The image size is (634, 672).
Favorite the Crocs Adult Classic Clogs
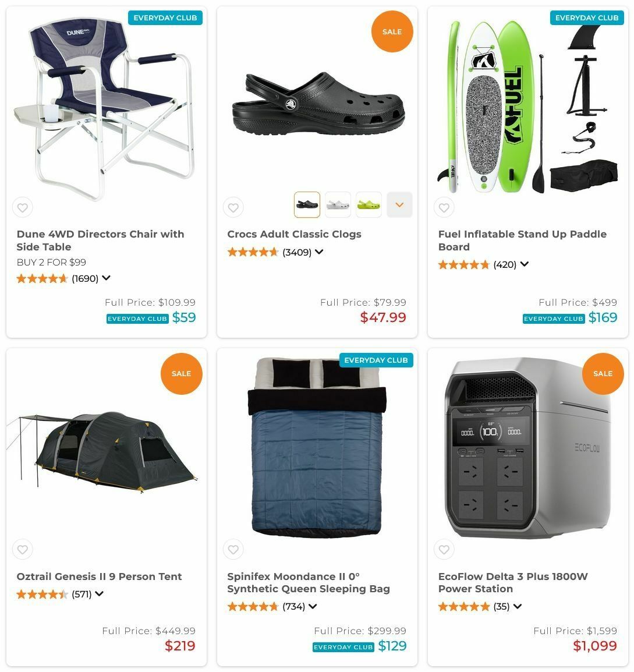tap(233, 208)
